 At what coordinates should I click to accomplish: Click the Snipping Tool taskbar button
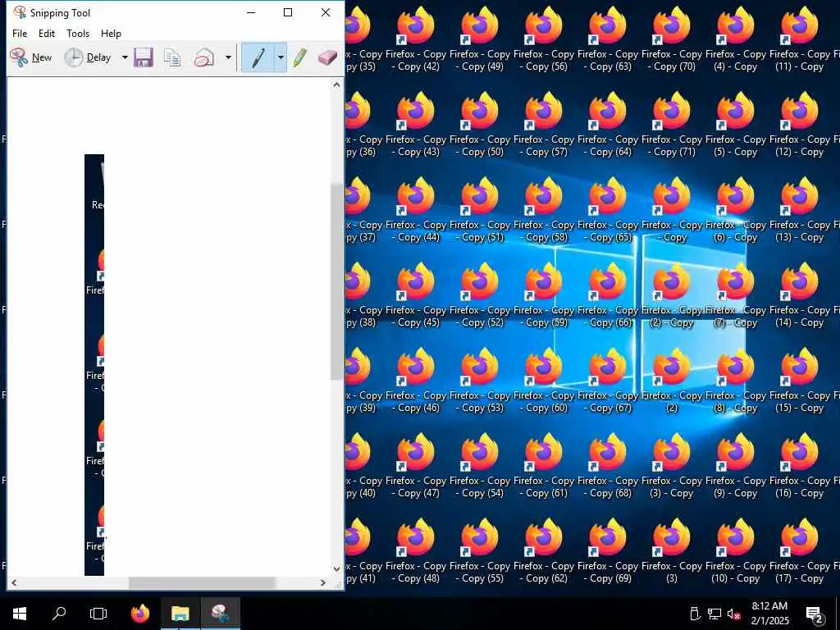[220, 614]
